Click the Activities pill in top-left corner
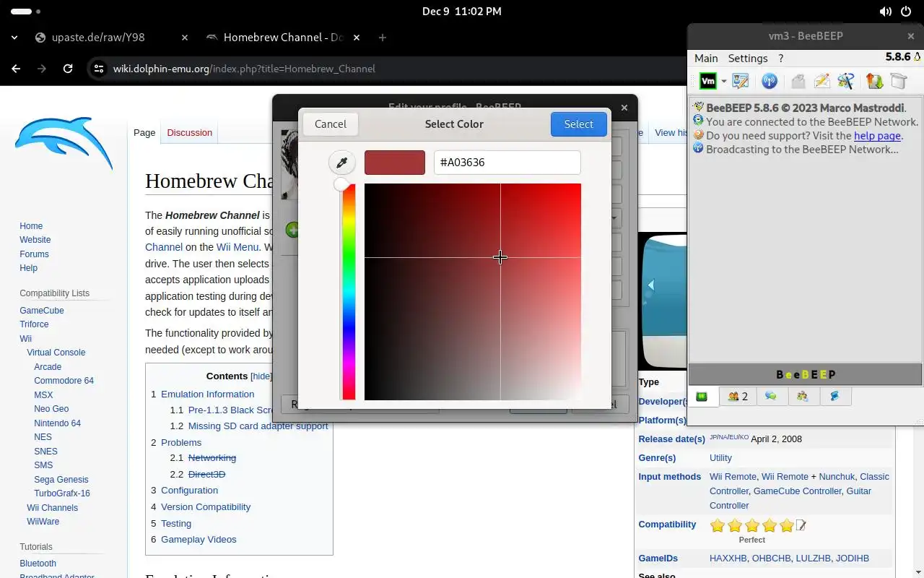 [26, 12]
